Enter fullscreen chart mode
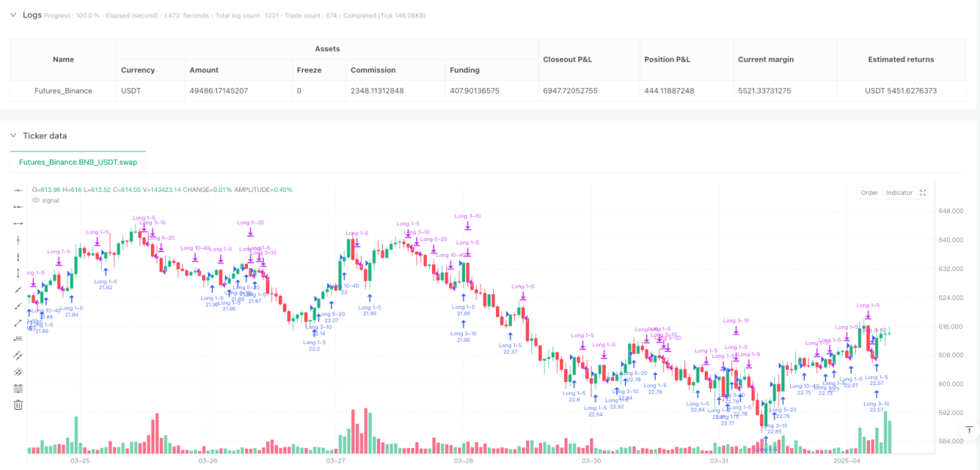The height and width of the screenshot is (470, 980). [x=922, y=193]
